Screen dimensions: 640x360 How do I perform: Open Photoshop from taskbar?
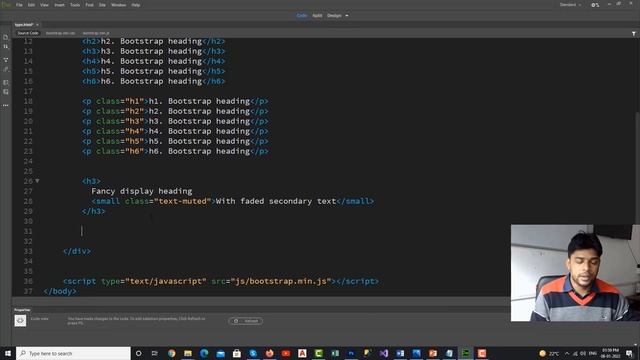(x=351, y=353)
